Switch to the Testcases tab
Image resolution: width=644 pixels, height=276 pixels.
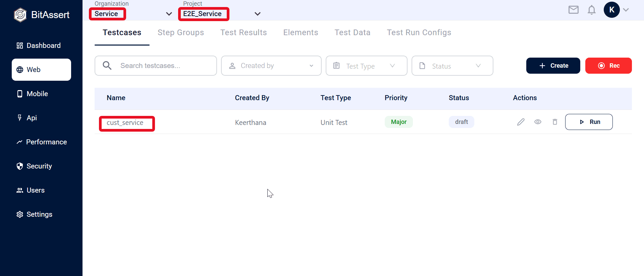click(x=122, y=32)
